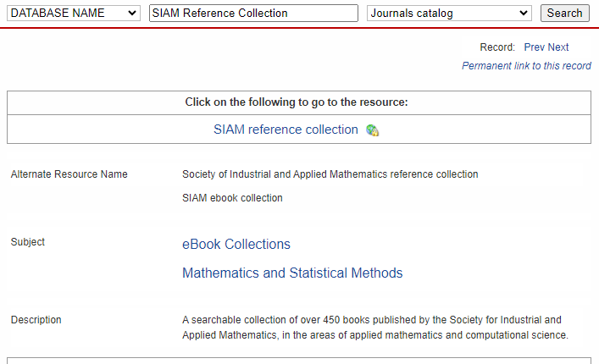Browse the eBook Collections subject
Screen dimensions: 599x364
236,244
